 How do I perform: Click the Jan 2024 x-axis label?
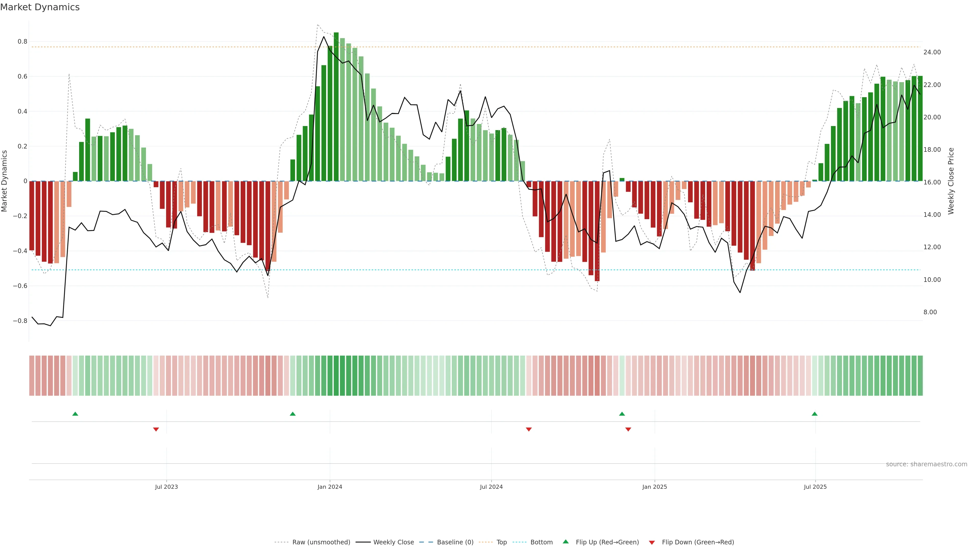330,487
